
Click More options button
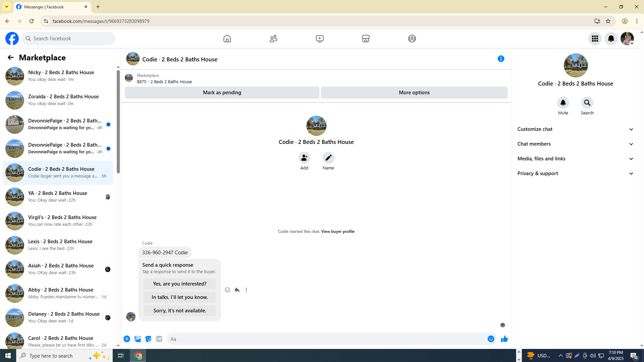coord(414,93)
